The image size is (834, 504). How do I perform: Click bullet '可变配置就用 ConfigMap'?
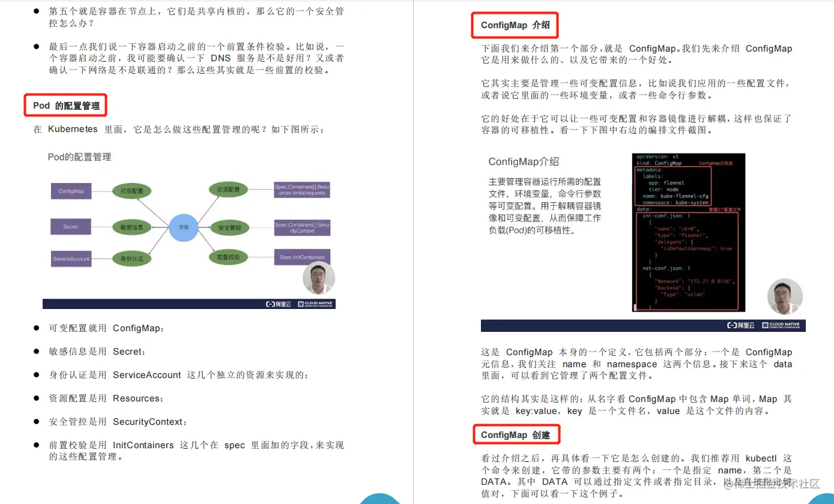pos(107,328)
